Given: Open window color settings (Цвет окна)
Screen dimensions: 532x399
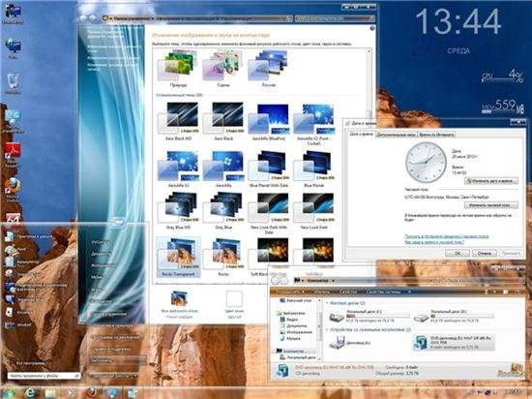Looking at the screenshot, I should [234, 304].
